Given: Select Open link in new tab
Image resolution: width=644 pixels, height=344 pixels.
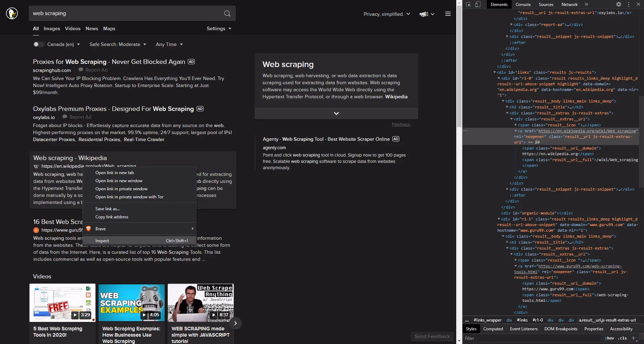Looking at the screenshot, I should pyautogui.click(x=139, y=173).
